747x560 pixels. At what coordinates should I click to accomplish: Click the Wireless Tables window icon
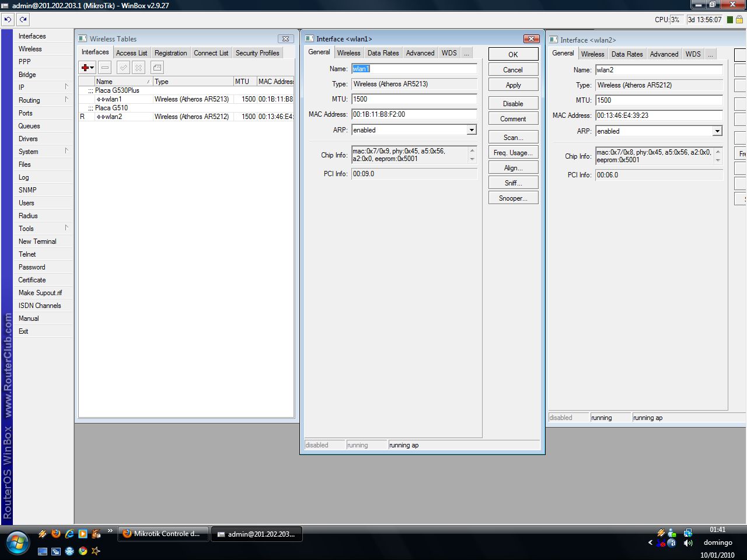coord(82,38)
